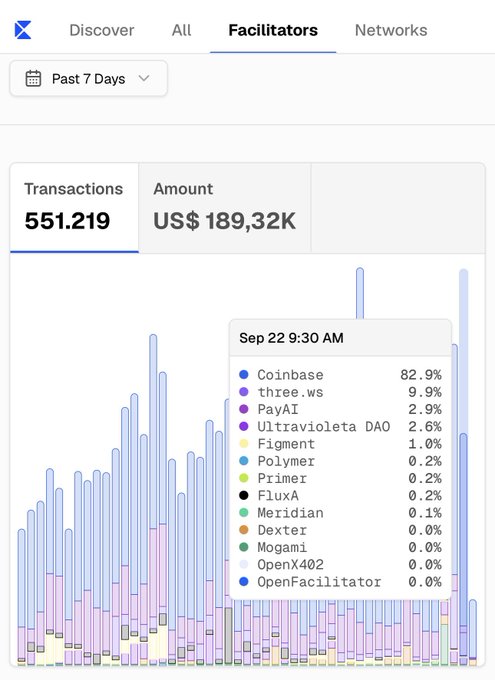This screenshot has width=495, height=680.
Task: Expand the date range chevron arrow
Action: pyautogui.click(x=144, y=78)
